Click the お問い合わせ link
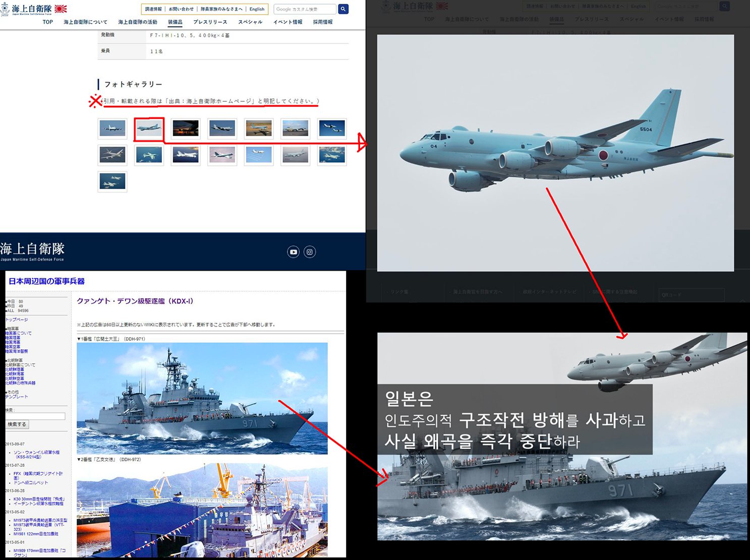The image size is (750, 560). tap(181, 9)
